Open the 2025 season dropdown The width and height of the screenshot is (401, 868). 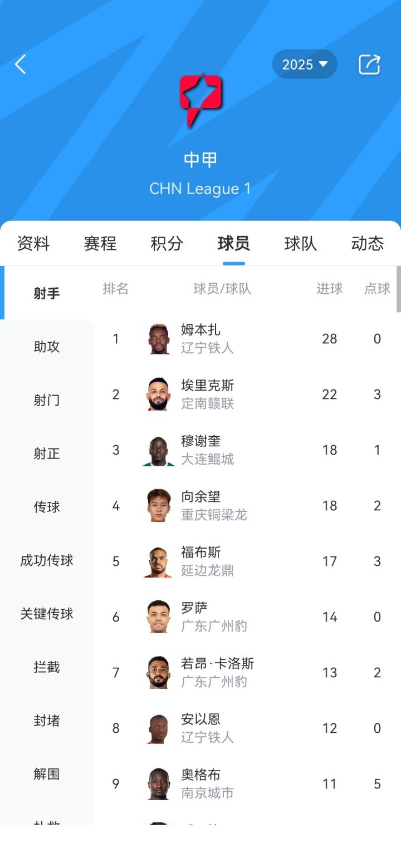click(305, 65)
